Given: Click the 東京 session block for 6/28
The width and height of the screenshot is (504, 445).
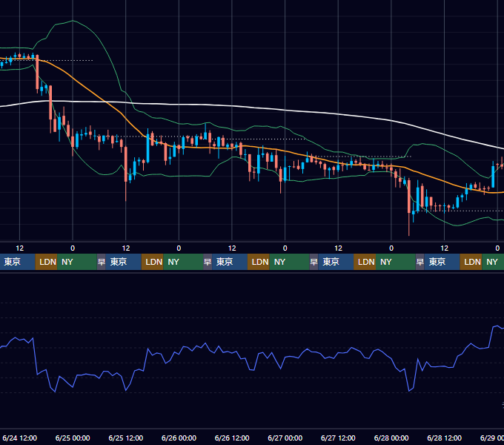Looking at the screenshot, I should pos(442,262).
